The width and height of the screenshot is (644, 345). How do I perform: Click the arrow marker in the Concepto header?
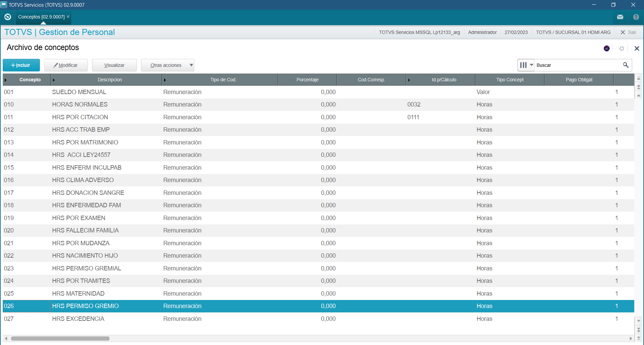(x=5, y=80)
